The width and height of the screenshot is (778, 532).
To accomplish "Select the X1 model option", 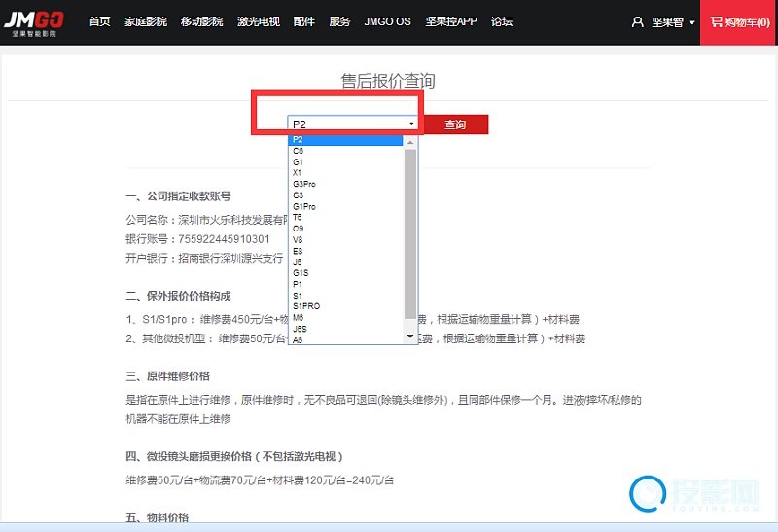I will click(x=298, y=173).
